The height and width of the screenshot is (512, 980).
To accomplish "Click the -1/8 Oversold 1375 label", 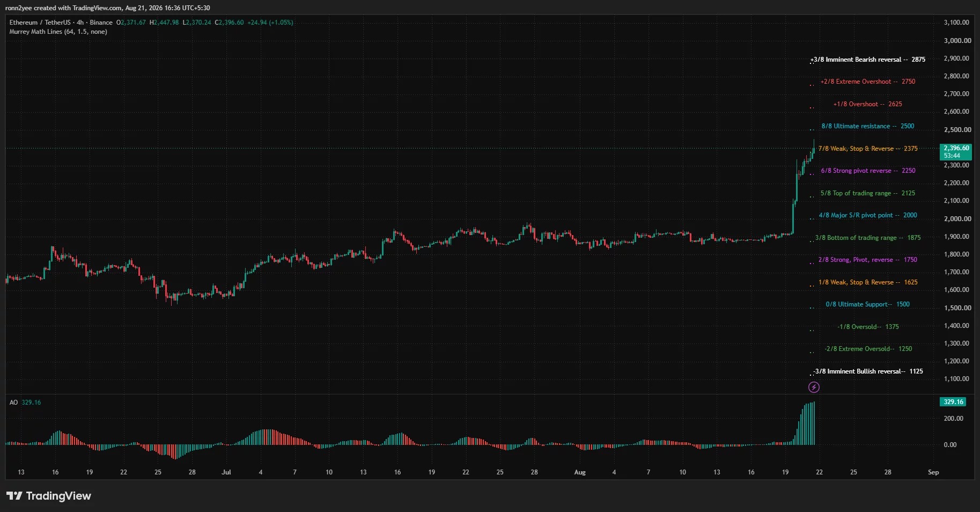I will (x=868, y=327).
